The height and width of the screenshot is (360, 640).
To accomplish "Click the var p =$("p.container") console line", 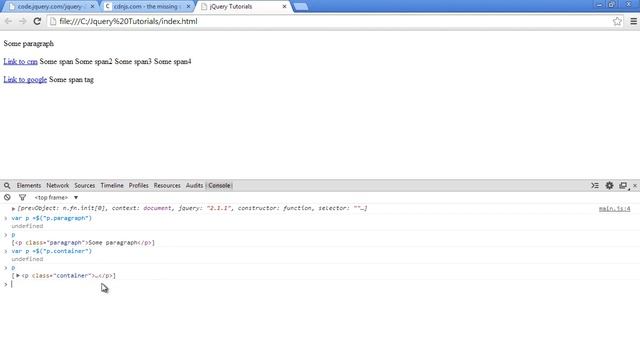I will click(x=51, y=251).
